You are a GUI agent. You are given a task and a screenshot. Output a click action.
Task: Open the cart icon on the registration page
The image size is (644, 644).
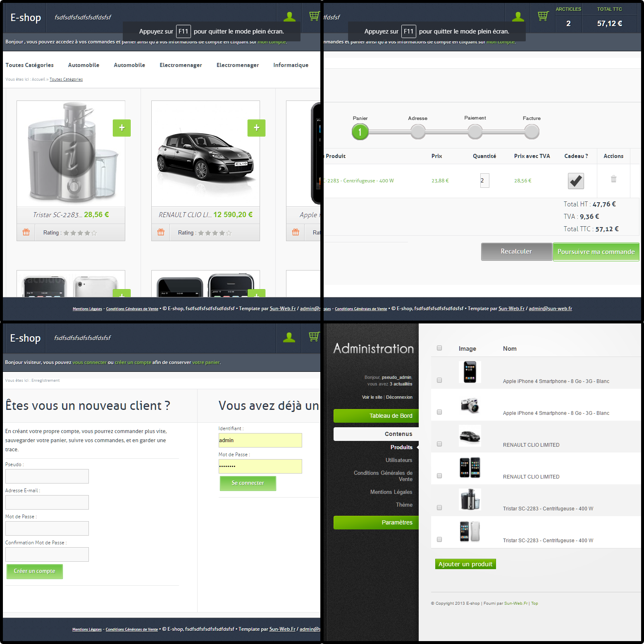(313, 338)
